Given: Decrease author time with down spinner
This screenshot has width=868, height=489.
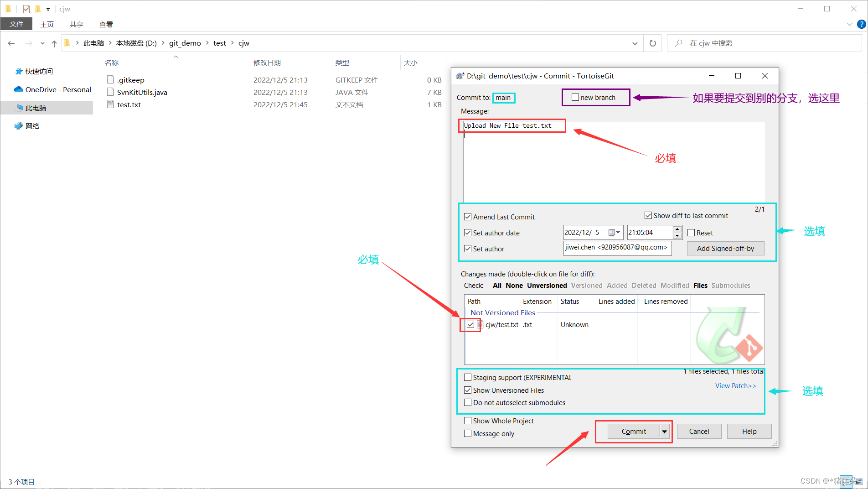Looking at the screenshot, I should pos(677,236).
